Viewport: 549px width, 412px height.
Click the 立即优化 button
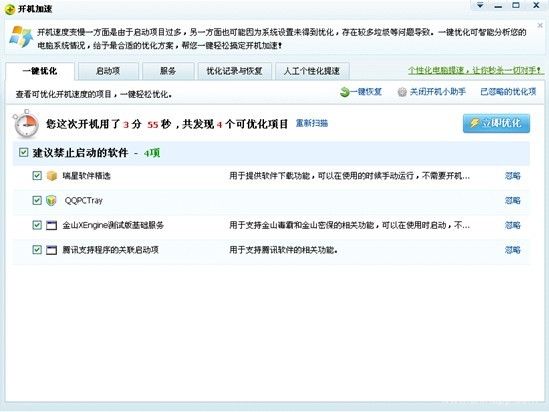tap(496, 123)
